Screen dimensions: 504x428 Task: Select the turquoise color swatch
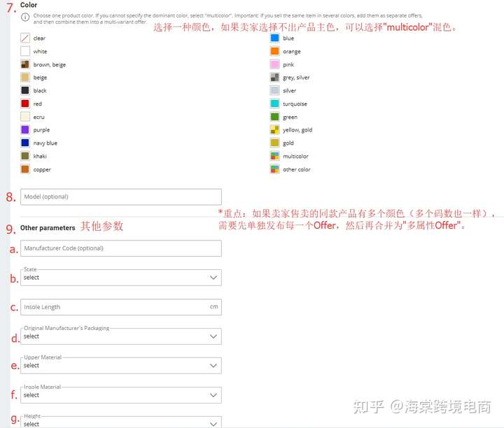coord(275,104)
